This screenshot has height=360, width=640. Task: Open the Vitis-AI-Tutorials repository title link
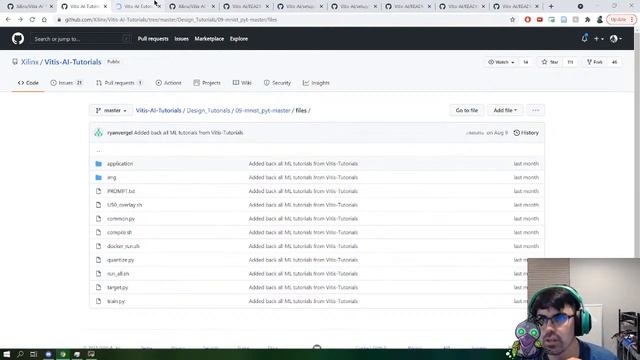coord(73,62)
